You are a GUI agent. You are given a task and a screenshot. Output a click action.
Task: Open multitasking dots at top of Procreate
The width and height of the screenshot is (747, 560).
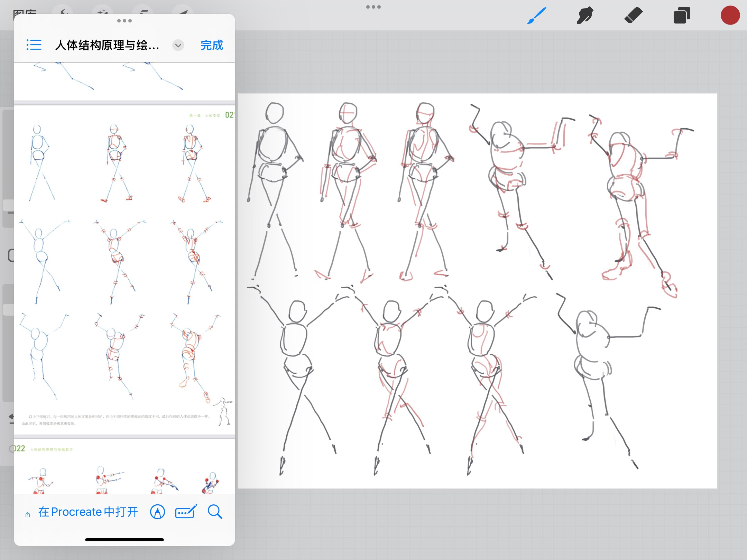tap(373, 7)
